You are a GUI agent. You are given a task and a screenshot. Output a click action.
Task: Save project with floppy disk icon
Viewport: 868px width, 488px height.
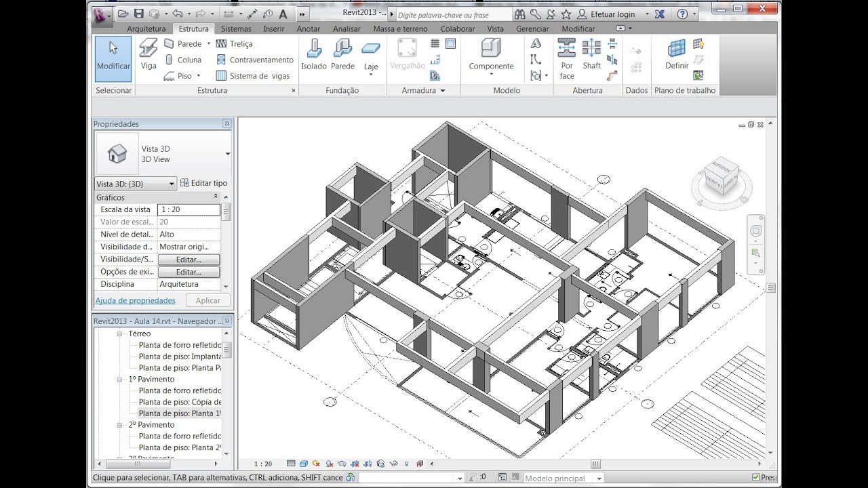coord(138,14)
